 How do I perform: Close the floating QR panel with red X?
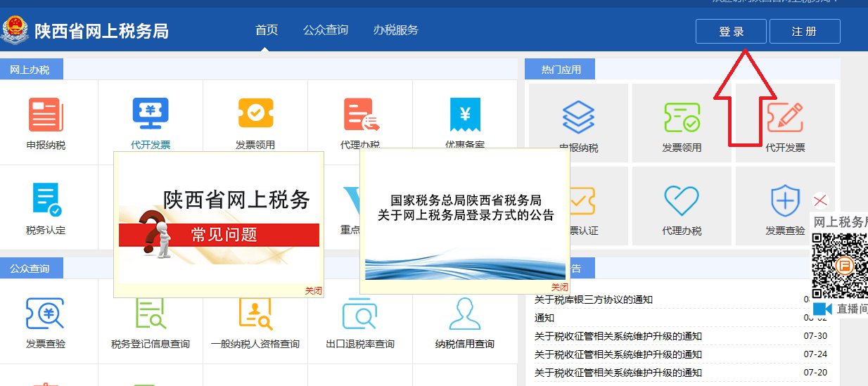pos(819,200)
